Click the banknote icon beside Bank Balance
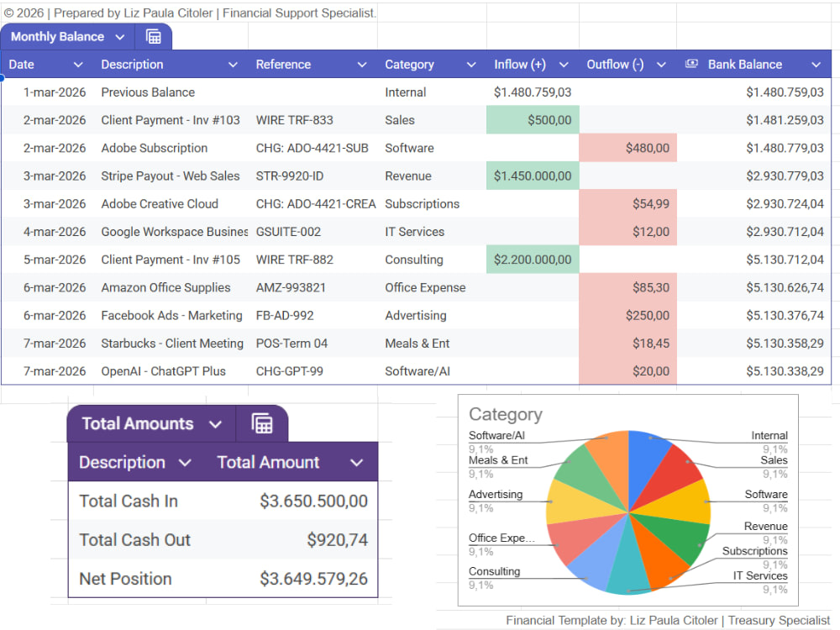Image resolution: width=840 pixels, height=630 pixels. coord(691,64)
